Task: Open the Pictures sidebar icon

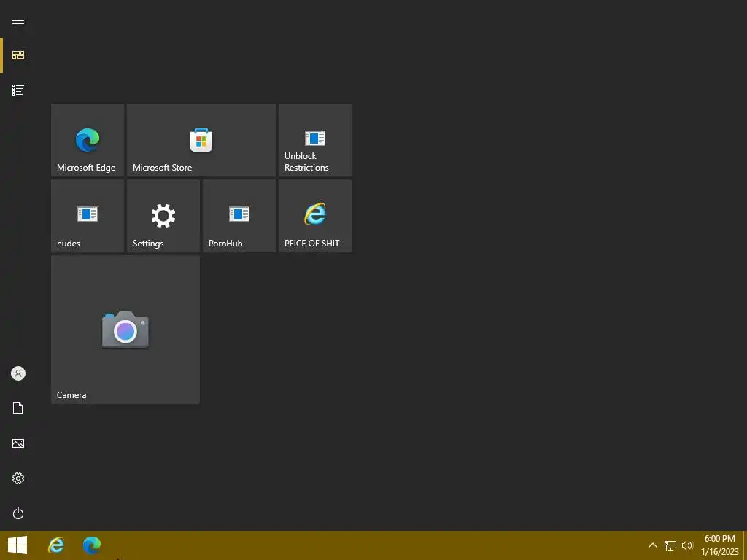Action: [x=18, y=443]
